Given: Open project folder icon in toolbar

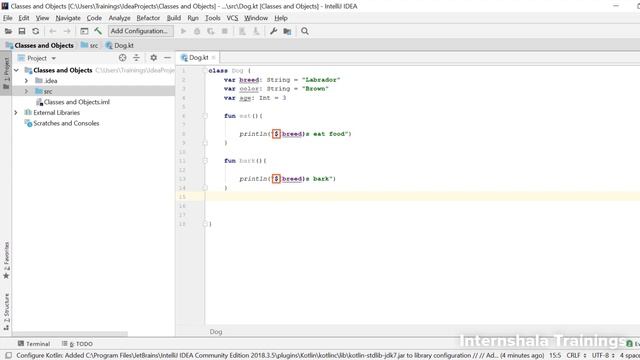Looking at the screenshot, I should click(x=8, y=31).
